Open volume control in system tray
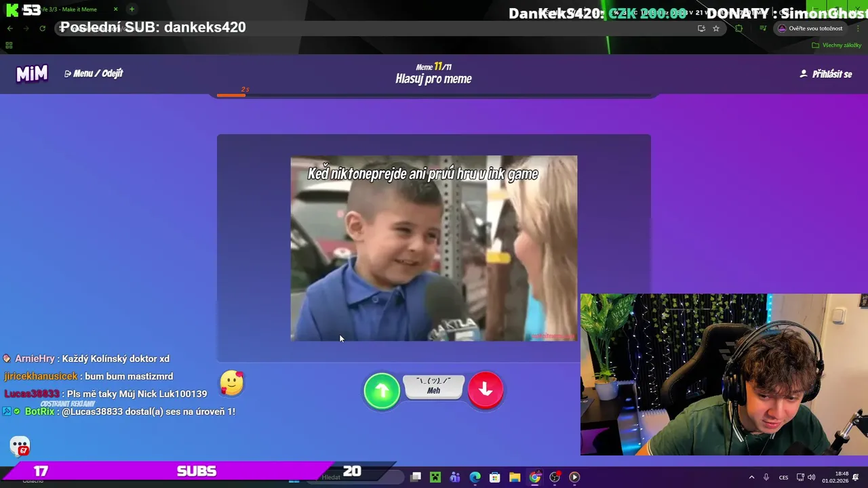Image resolution: width=868 pixels, height=488 pixels. (812, 477)
